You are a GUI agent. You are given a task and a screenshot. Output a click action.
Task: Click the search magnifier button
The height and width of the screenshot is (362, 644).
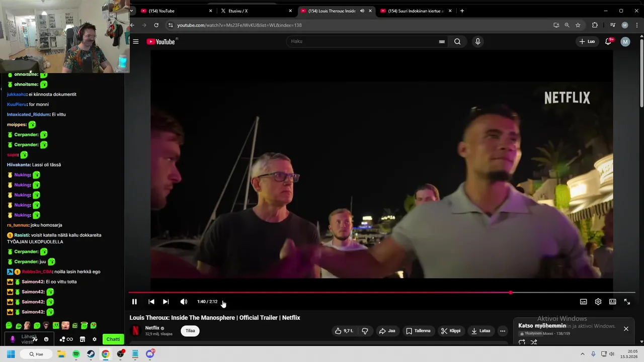point(457,42)
